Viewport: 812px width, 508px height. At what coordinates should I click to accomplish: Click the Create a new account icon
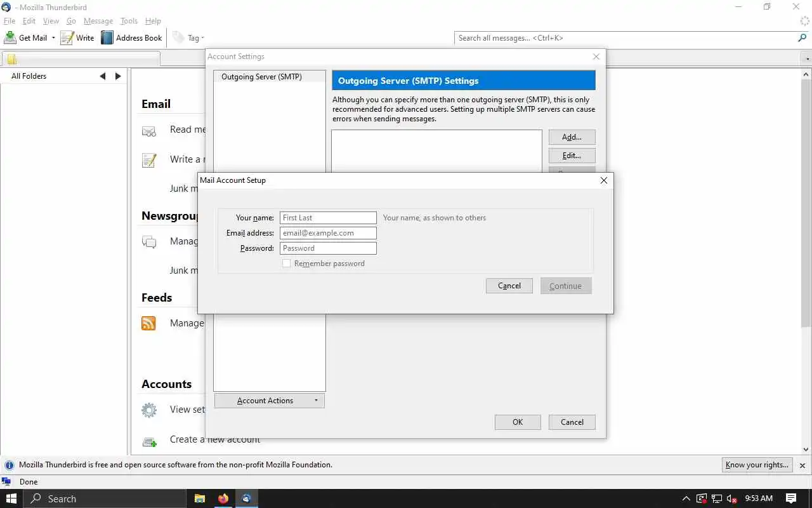pyautogui.click(x=149, y=441)
